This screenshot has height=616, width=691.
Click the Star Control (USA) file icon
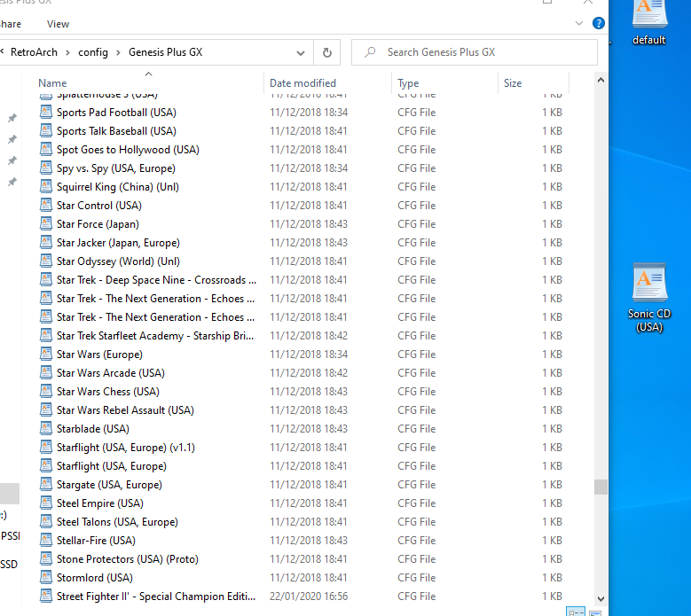tap(46, 205)
